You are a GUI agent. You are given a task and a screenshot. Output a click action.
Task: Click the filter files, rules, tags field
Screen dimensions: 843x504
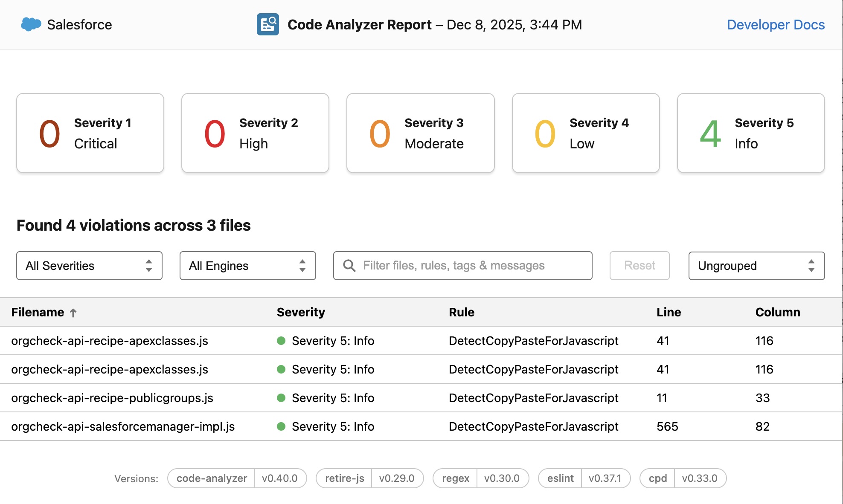coord(462,266)
